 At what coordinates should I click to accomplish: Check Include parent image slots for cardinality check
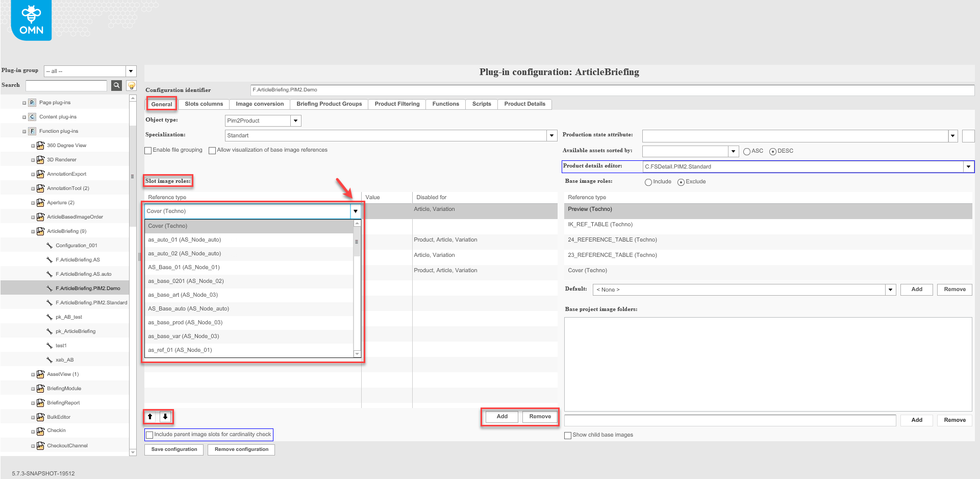click(x=149, y=435)
